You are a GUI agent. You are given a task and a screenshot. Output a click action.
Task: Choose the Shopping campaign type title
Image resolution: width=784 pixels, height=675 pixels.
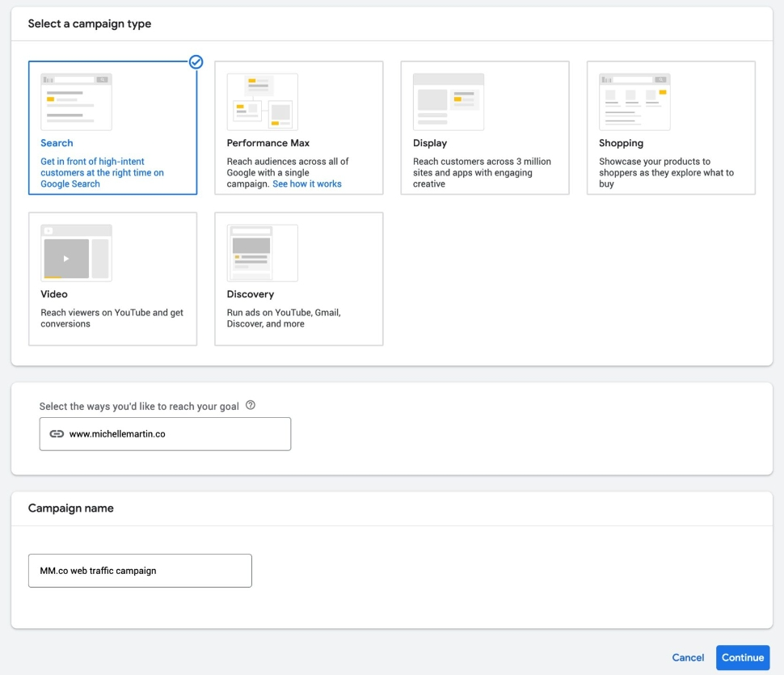click(621, 143)
